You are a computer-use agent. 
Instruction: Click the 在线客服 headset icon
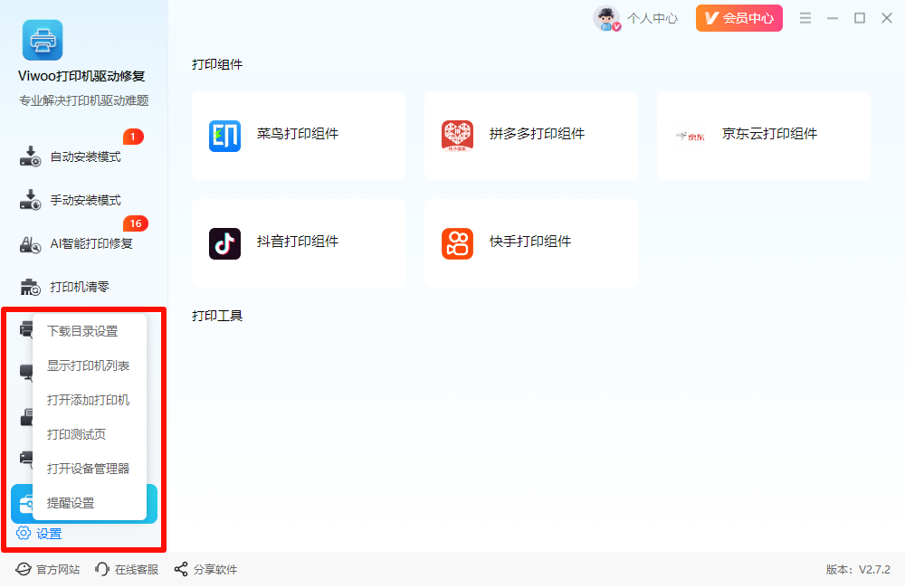pos(102,570)
